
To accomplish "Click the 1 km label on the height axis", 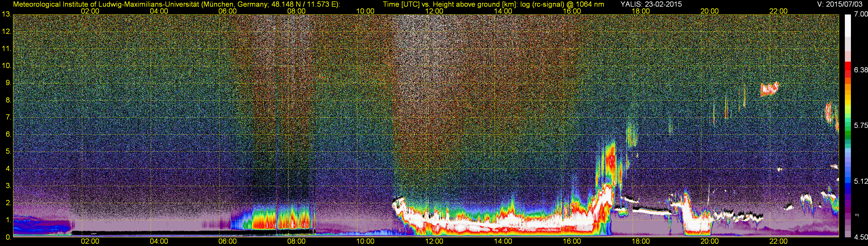I will pos(8,221).
